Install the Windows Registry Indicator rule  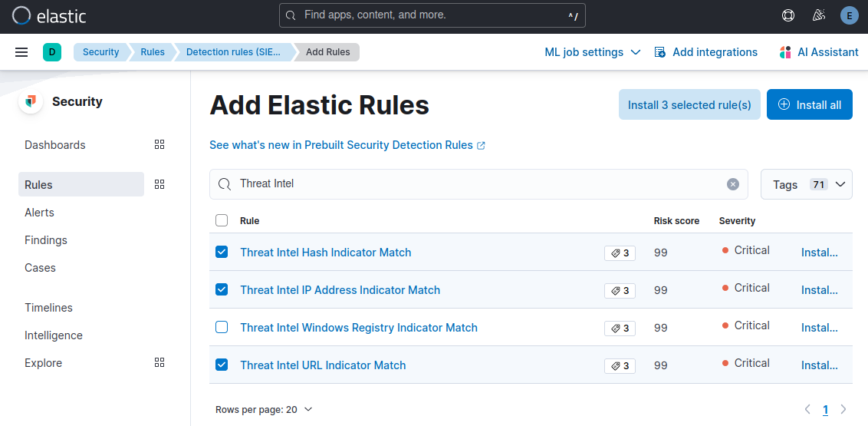[x=819, y=328]
